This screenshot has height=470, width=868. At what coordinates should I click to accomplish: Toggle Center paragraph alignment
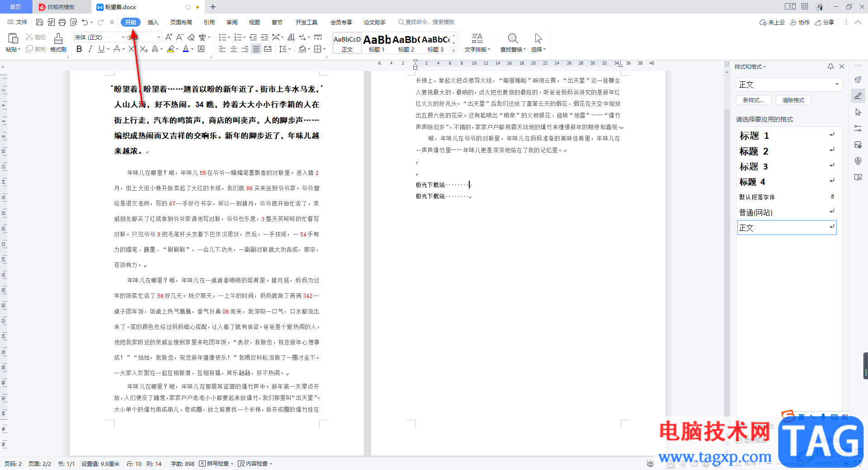point(234,49)
